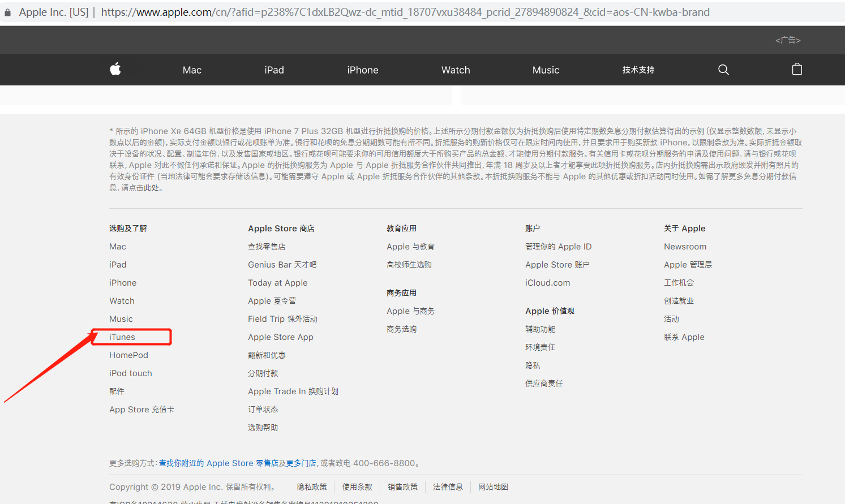Open Newsroom under 关于 Apple
845x504 pixels.
pos(685,247)
